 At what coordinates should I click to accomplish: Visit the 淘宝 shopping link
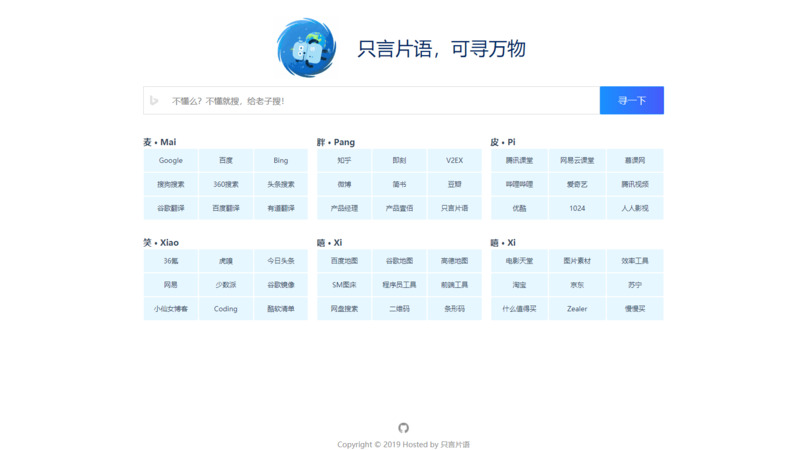(519, 285)
